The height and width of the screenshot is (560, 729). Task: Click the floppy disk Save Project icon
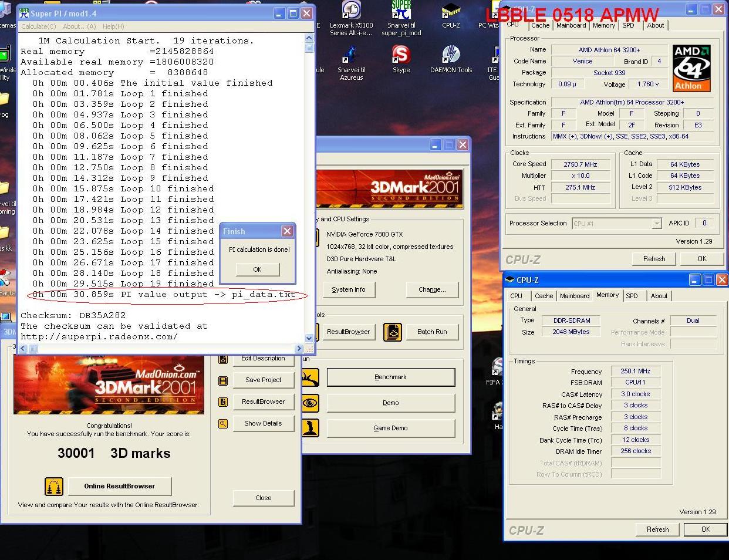(x=223, y=380)
